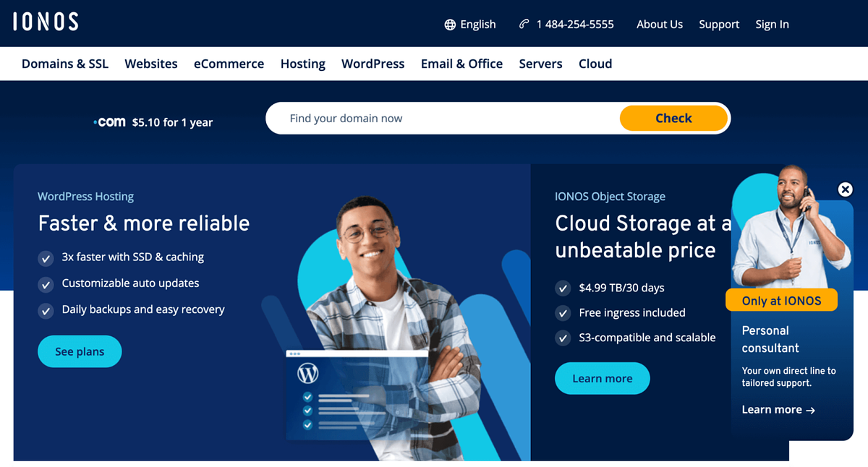Click the See plans button

tap(80, 351)
